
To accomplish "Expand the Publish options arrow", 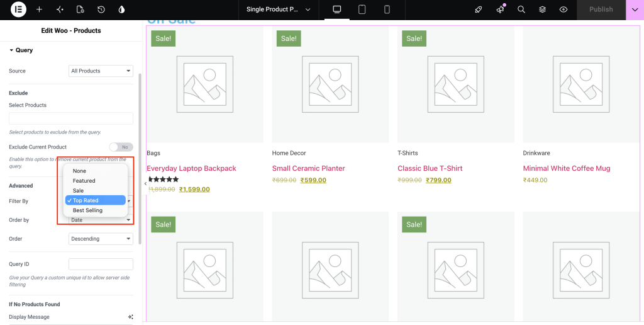I will pyautogui.click(x=635, y=9).
